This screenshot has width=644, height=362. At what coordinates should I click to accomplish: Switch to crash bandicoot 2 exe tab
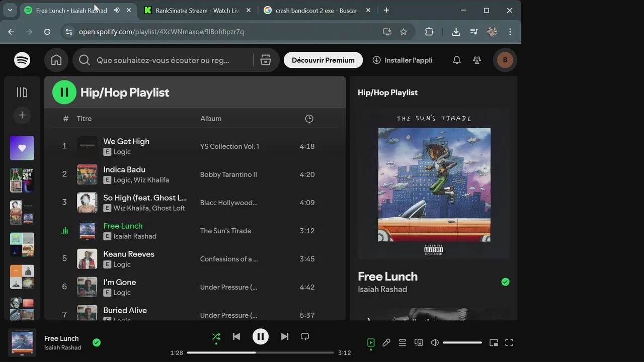(x=317, y=10)
